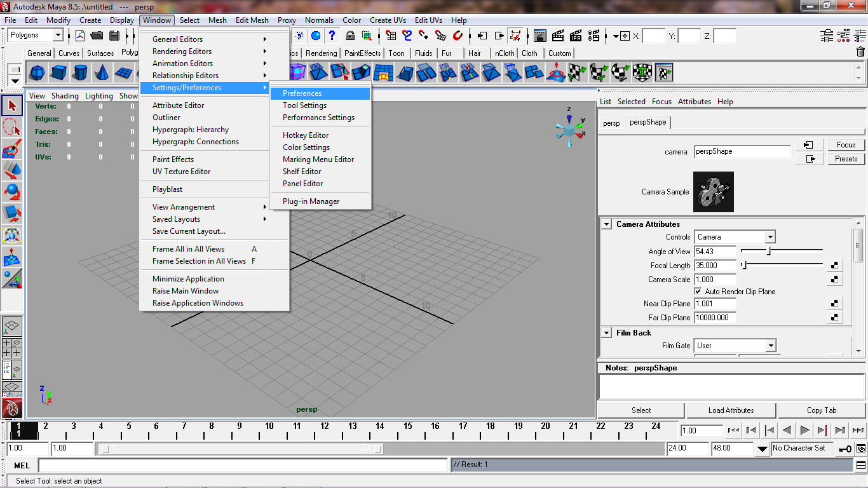Image resolution: width=868 pixels, height=488 pixels.
Task: Open Preferences from the submenu
Action: pyautogui.click(x=320, y=93)
